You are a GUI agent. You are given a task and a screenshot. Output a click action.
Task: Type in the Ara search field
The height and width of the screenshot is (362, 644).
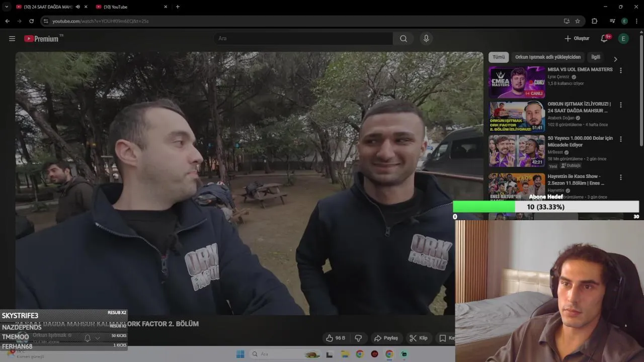point(303,39)
